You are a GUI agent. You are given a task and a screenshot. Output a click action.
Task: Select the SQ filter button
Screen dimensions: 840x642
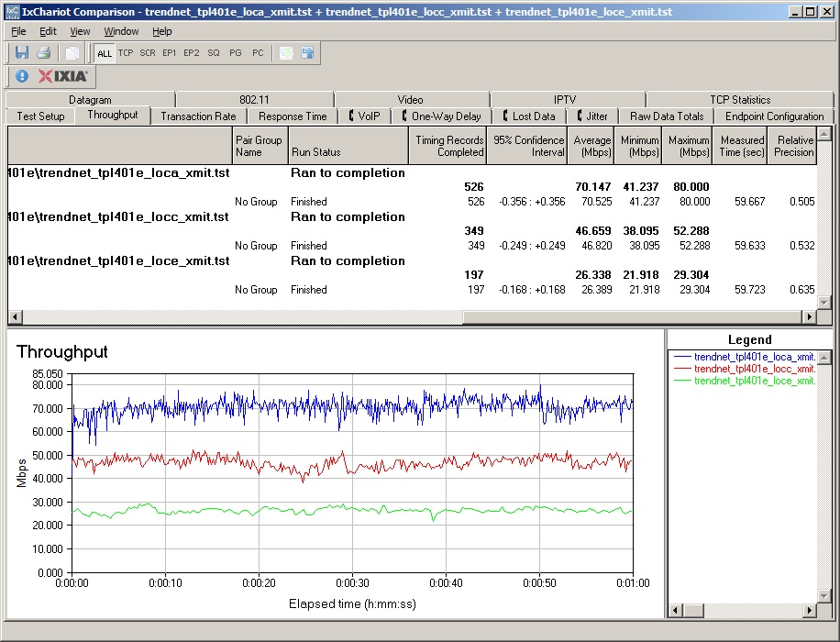tap(214, 53)
